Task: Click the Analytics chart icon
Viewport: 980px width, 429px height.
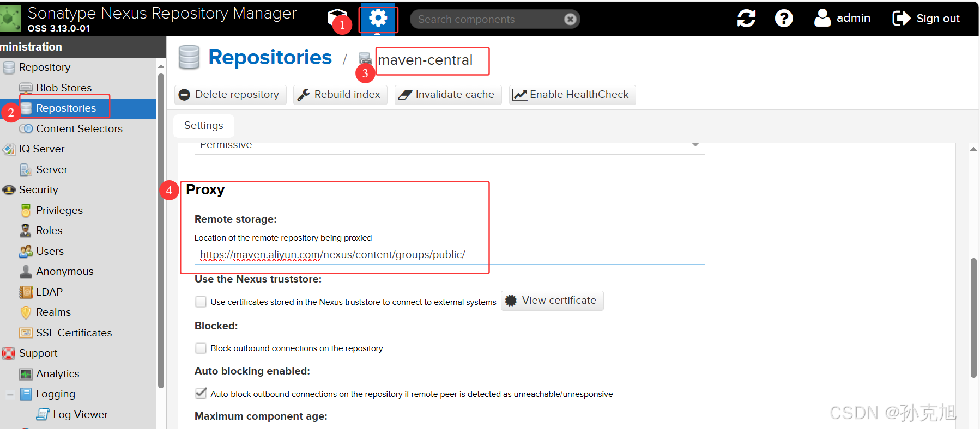Action: [26, 374]
